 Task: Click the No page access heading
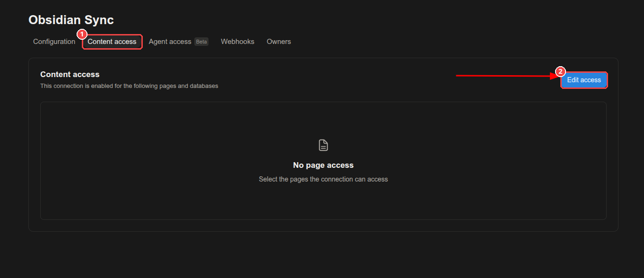tap(323, 165)
